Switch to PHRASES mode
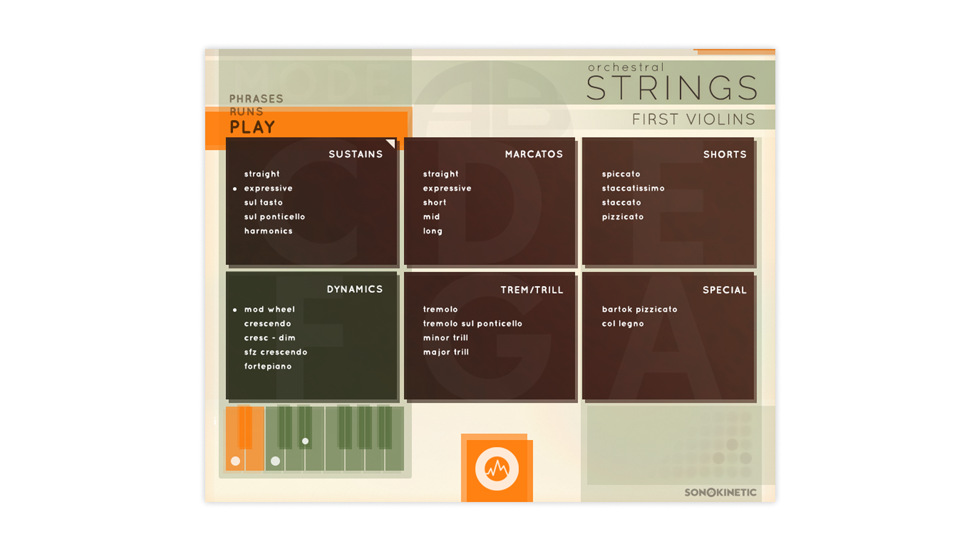 tap(256, 98)
